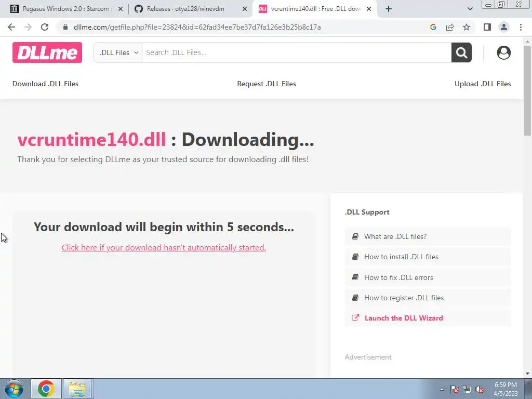
Task: Open the tab search chevron
Action: (470, 9)
